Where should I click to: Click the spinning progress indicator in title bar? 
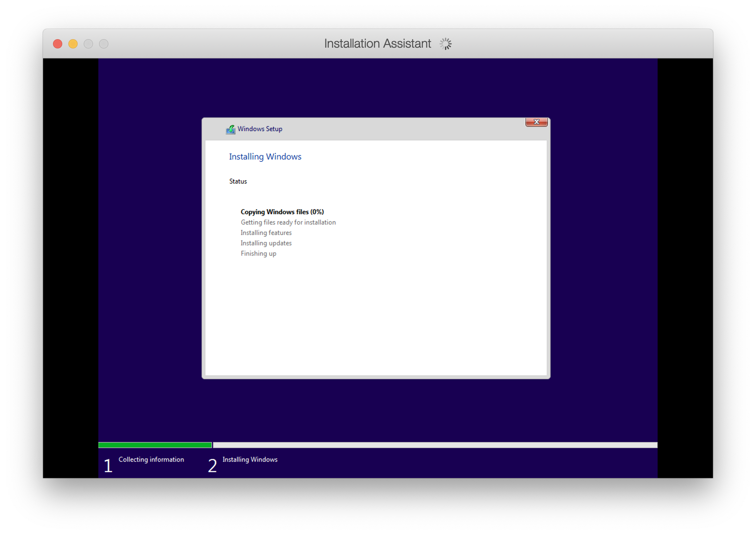pos(445,43)
